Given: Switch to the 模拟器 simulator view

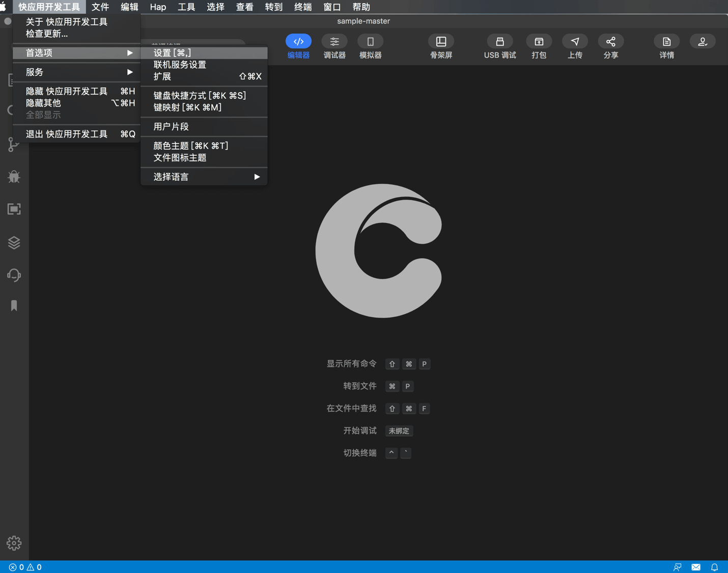Looking at the screenshot, I should click(370, 42).
